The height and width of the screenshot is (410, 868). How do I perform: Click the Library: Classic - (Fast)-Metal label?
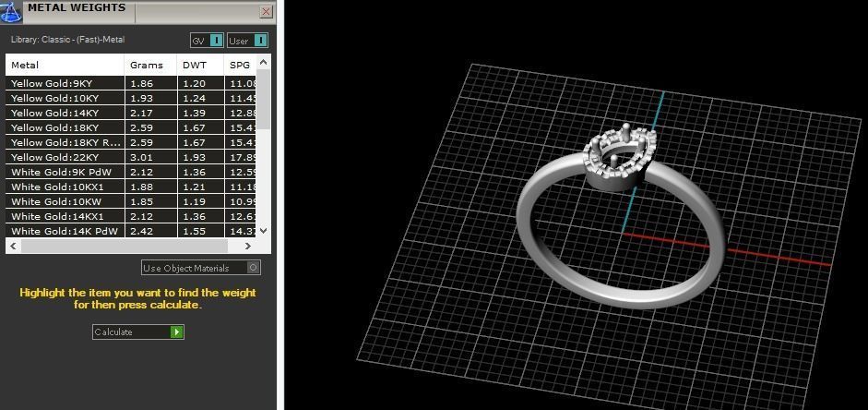67,40
